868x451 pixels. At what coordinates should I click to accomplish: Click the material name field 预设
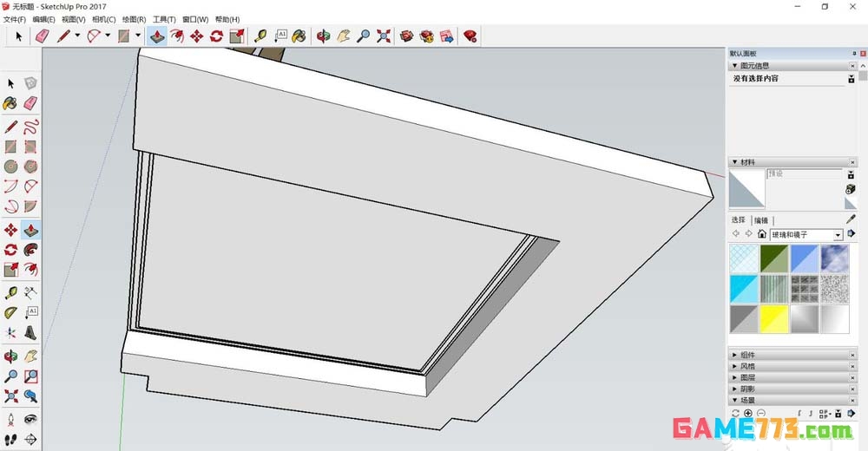pos(805,173)
